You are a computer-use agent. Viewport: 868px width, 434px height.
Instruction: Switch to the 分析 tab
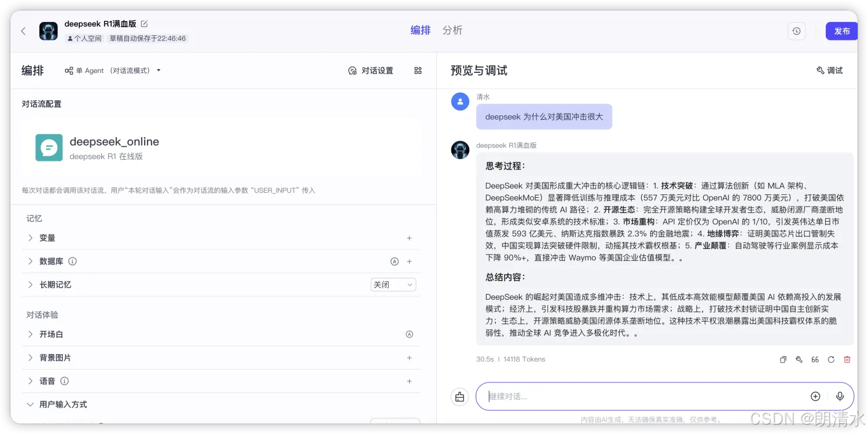coord(453,30)
